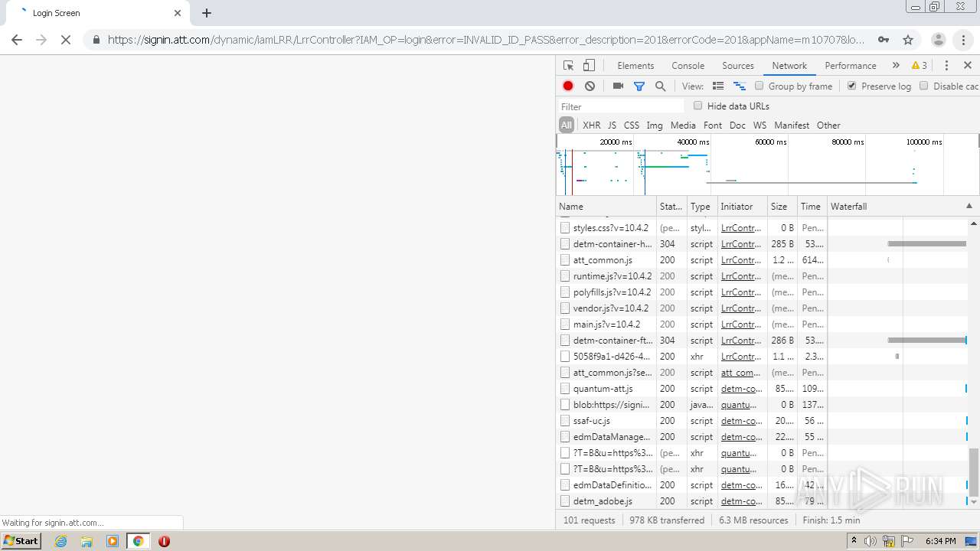Go back to the previous page
Viewport: 980px width, 551px height.
coord(17,40)
